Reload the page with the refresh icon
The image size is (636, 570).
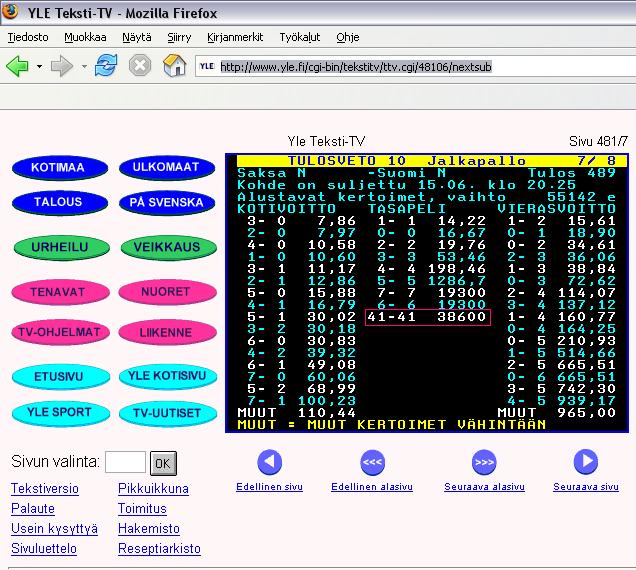click(x=106, y=65)
